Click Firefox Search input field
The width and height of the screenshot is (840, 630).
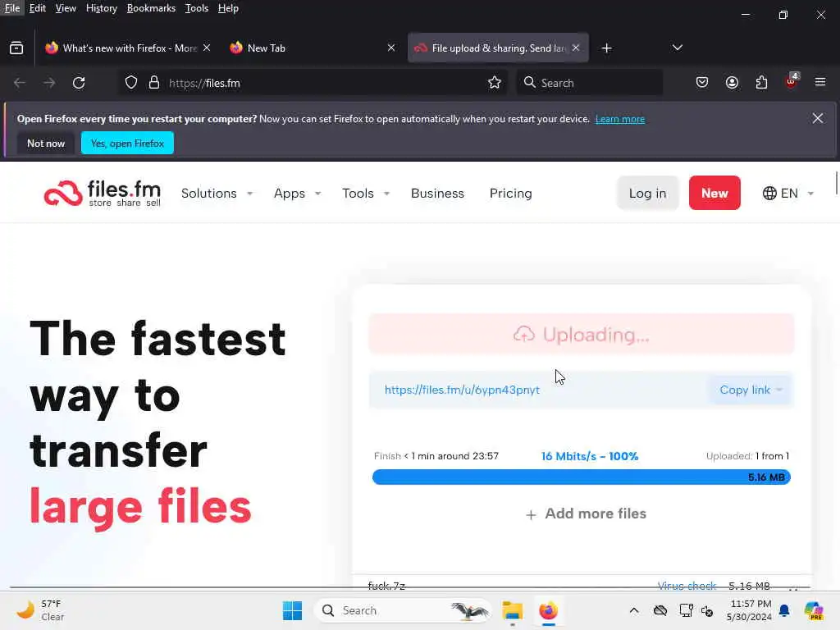tap(589, 83)
